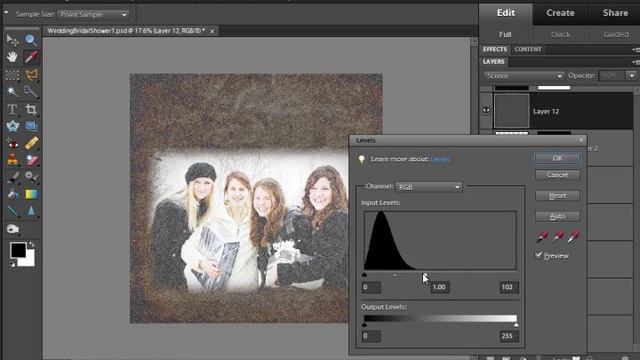Swap foreground and background colors
This screenshot has height=360, width=640.
[32, 244]
